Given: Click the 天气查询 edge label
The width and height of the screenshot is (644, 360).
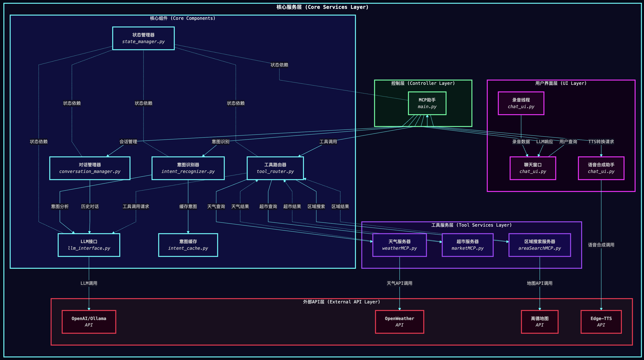Looking at the screenshot, I should tap(216, 206).
